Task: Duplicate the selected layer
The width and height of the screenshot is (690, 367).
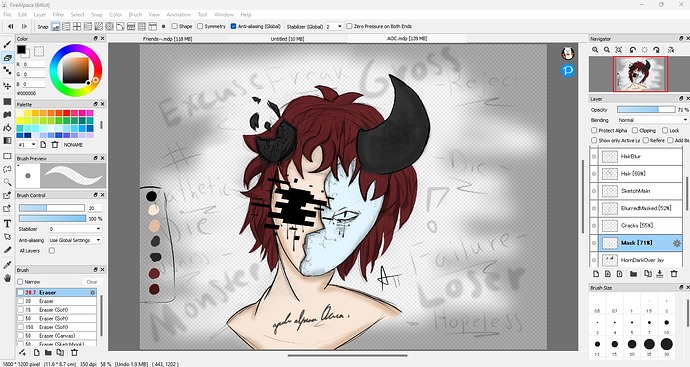Action: pyautogui.click(x=648, y=274)
